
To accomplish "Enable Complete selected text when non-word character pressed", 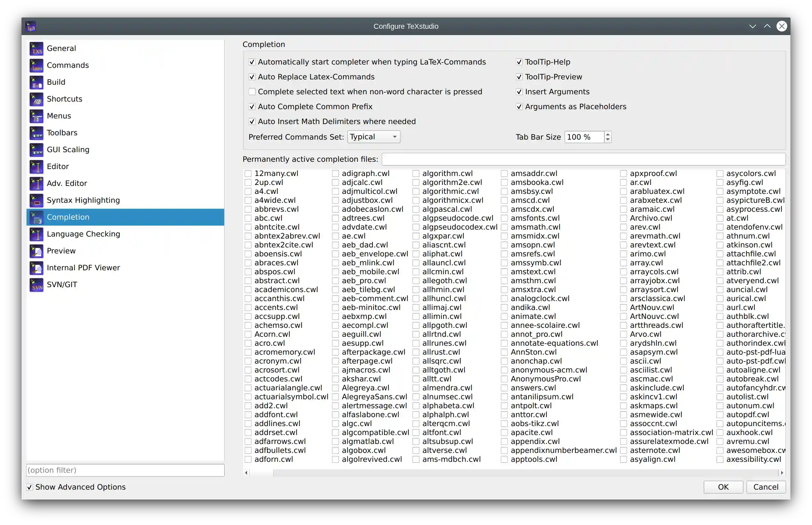I will [x=252, y=91].
